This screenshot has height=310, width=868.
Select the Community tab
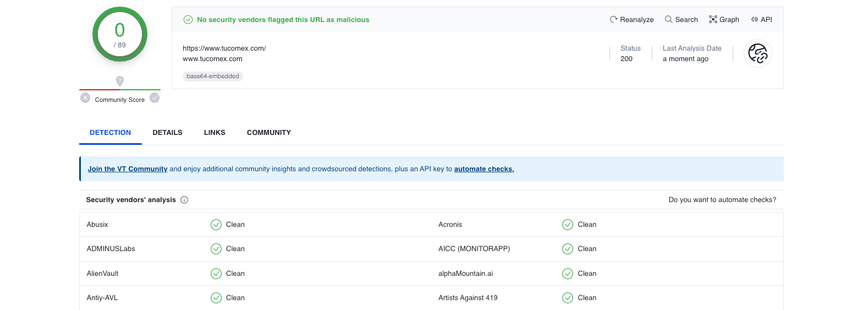269,133
